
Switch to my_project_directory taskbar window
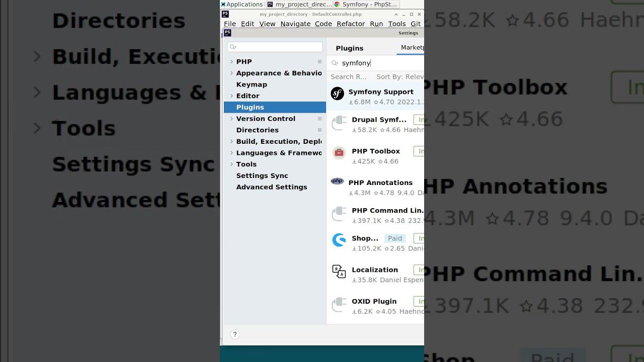click(x=299, y=4)
